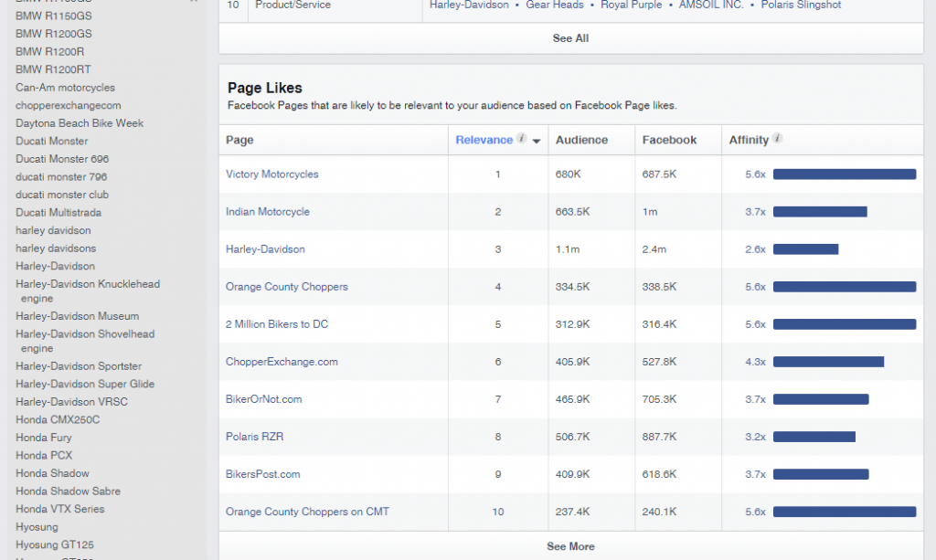The height and width of the screenshot is (560, 936).
Task: Click See More below Page Likes
Action: 570,546
